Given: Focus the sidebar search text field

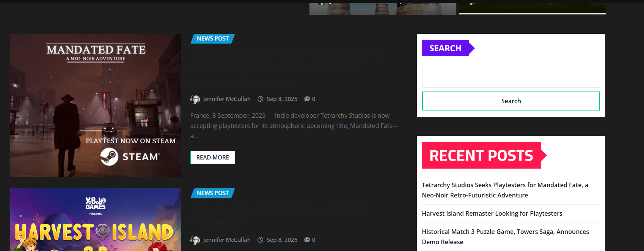Looking at the screenshot, I should coord(511,78).
